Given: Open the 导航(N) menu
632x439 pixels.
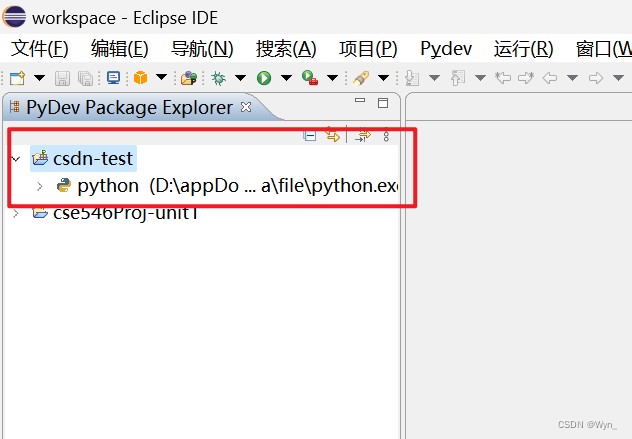Looking at the screenshot, I should [202, 49].
